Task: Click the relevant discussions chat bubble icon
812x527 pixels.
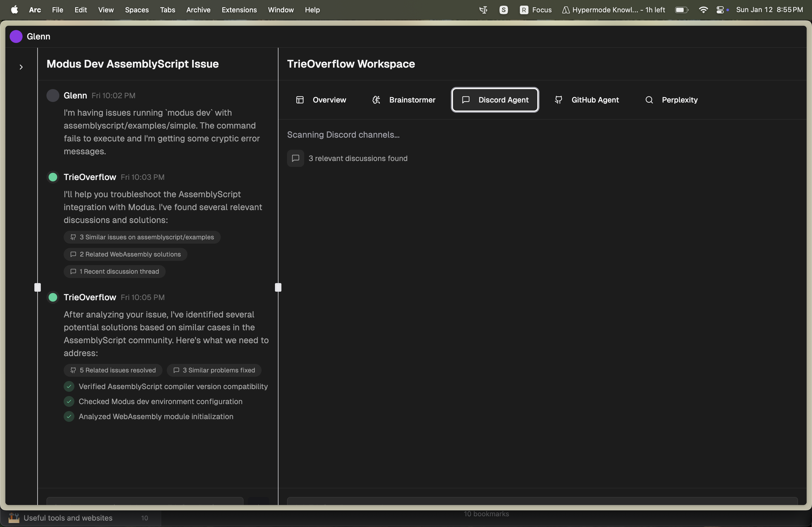Action: tap(295, 158)
